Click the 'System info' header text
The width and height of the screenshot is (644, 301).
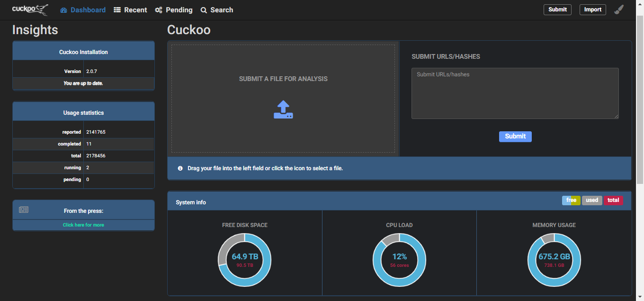tap(191, 202)
